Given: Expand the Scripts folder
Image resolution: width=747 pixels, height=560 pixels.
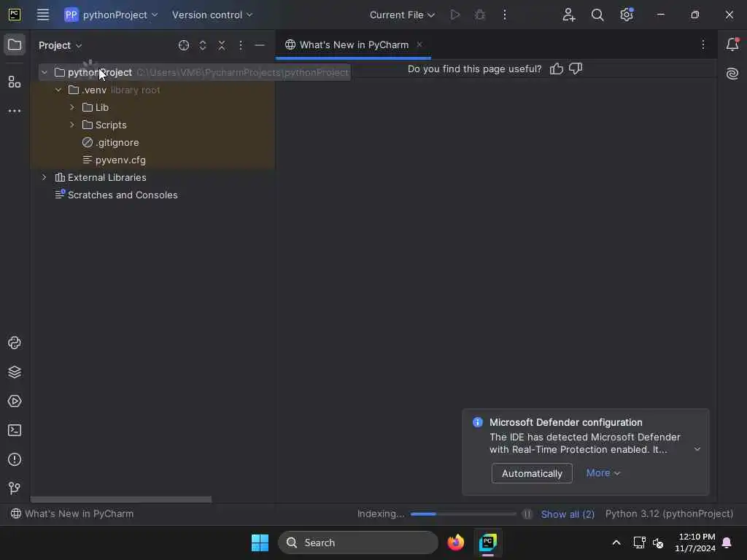Looking at the screenshot, I should (x=72, y=125).
